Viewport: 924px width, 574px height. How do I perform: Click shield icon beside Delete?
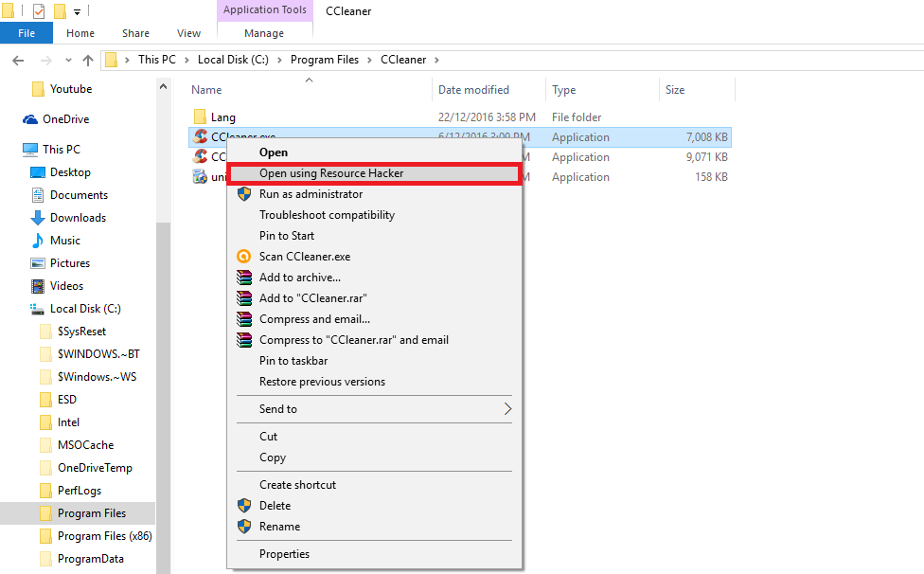pos(244,506)
